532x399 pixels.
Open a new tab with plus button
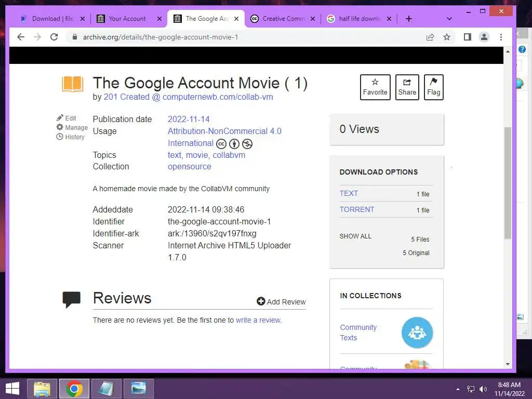(409, 19)
